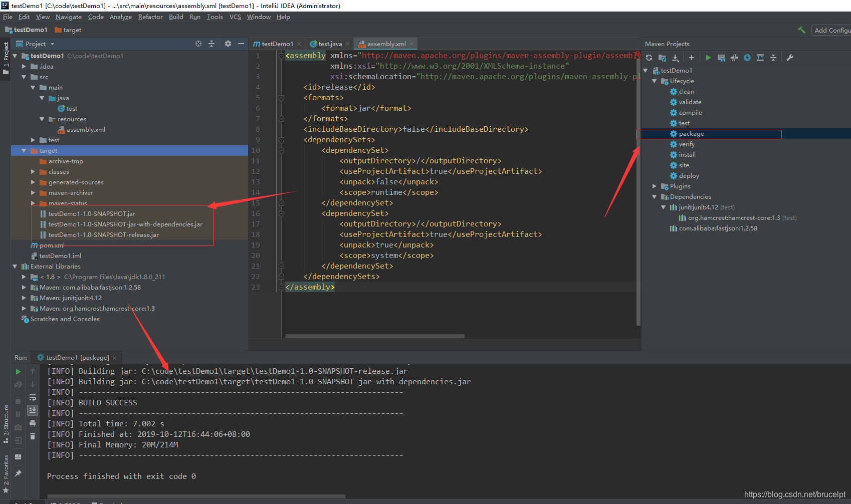Toggle Maven offline mode
The width and height of the screenshot is (851, 504).
coord(734,58)
